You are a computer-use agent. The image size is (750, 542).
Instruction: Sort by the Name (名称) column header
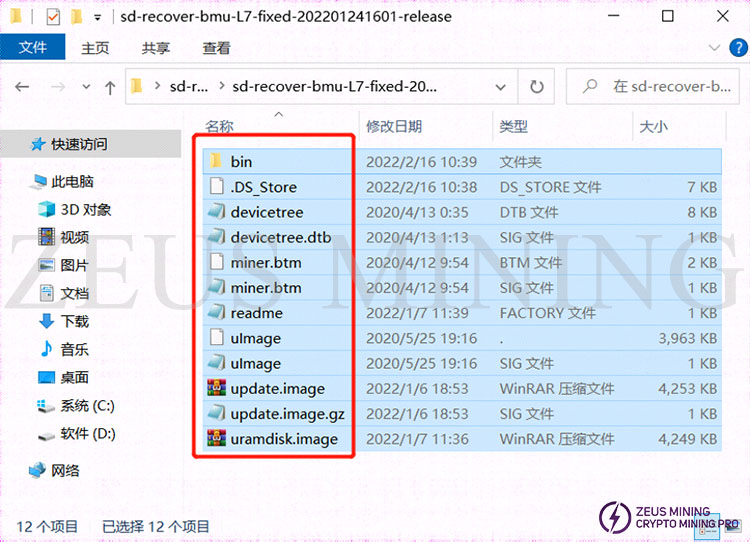pos(220,126)
